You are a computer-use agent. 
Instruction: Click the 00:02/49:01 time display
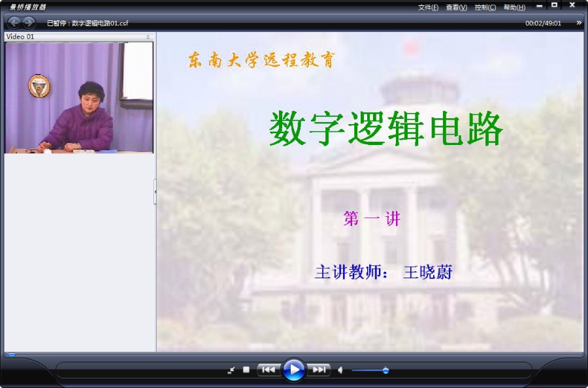click(x=543, y=24)
